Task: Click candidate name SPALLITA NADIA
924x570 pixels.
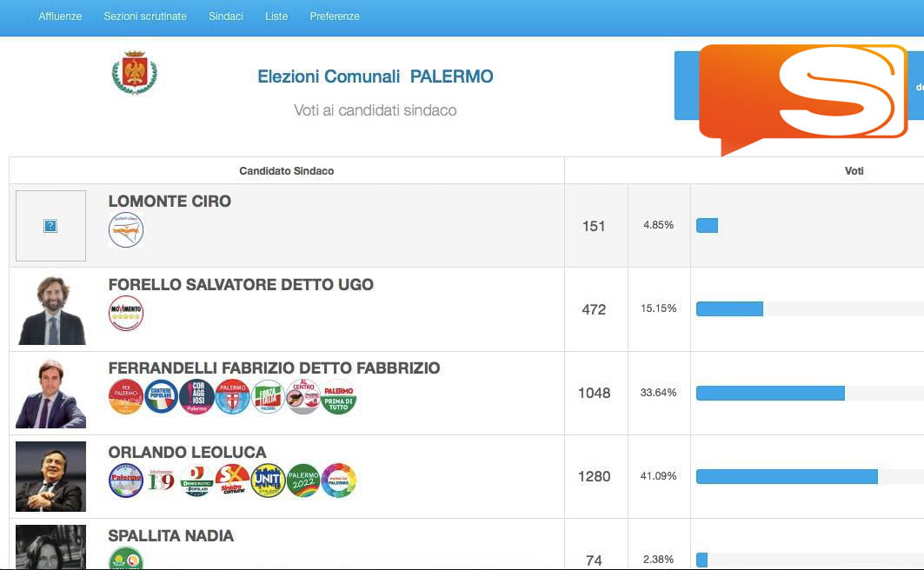Action: click(x=171, y=536)
